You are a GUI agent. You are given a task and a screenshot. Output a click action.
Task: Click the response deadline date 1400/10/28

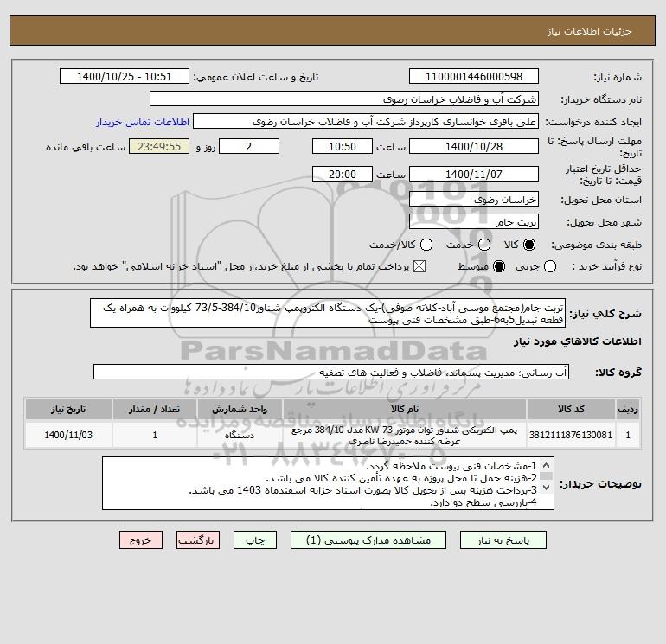(x=474, y=146)
